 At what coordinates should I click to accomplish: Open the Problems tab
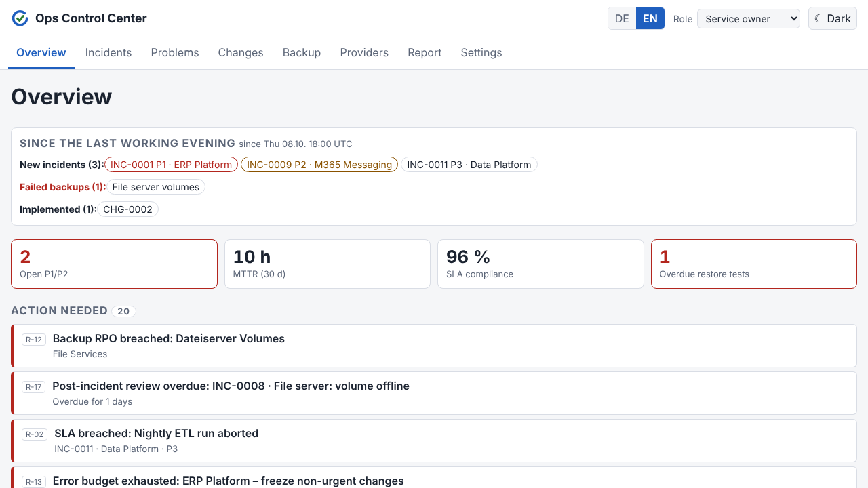pos(175,52)
